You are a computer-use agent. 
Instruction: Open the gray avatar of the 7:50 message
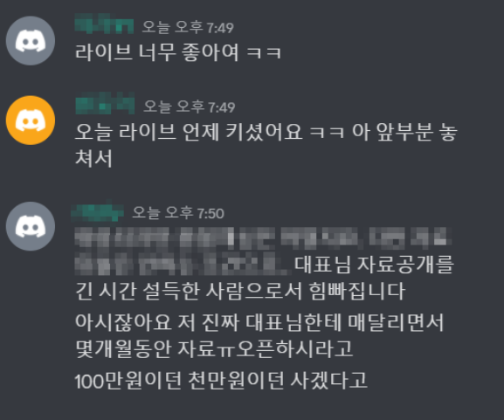click(31, 226)
